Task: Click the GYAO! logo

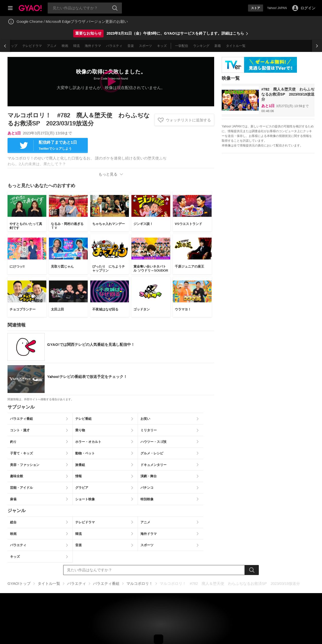Action: pos(30,8)
